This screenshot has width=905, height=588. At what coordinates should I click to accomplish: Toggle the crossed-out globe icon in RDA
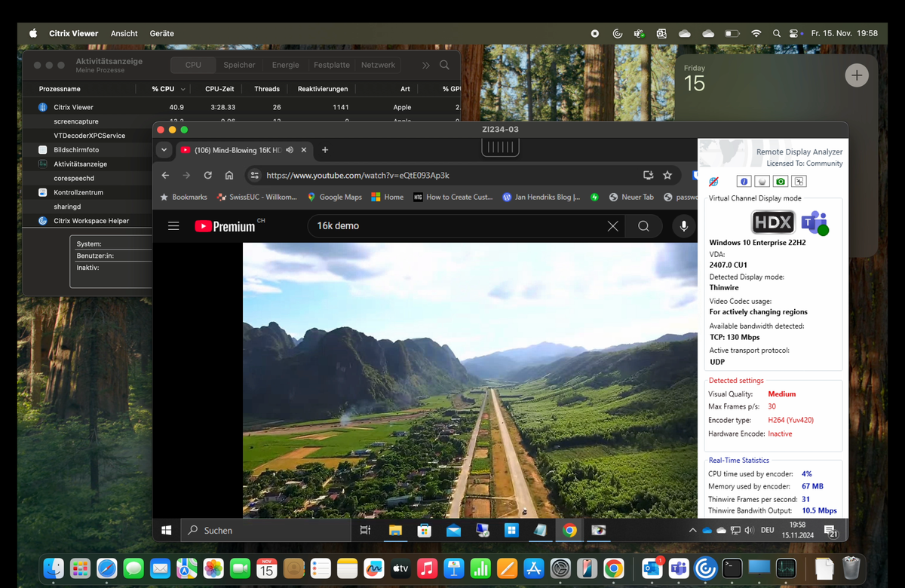pyautogui.click(x=713, y=181)
